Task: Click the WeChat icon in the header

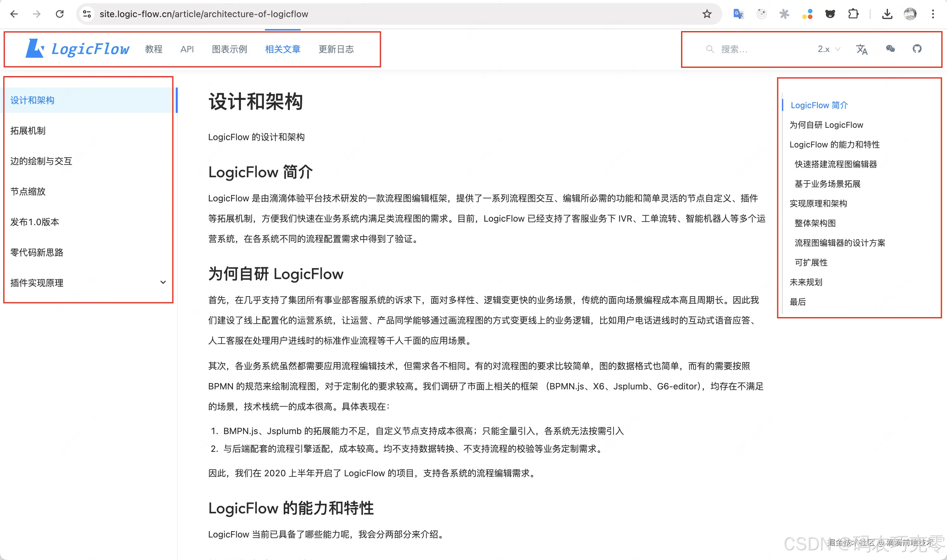Action: pos(890,49)
